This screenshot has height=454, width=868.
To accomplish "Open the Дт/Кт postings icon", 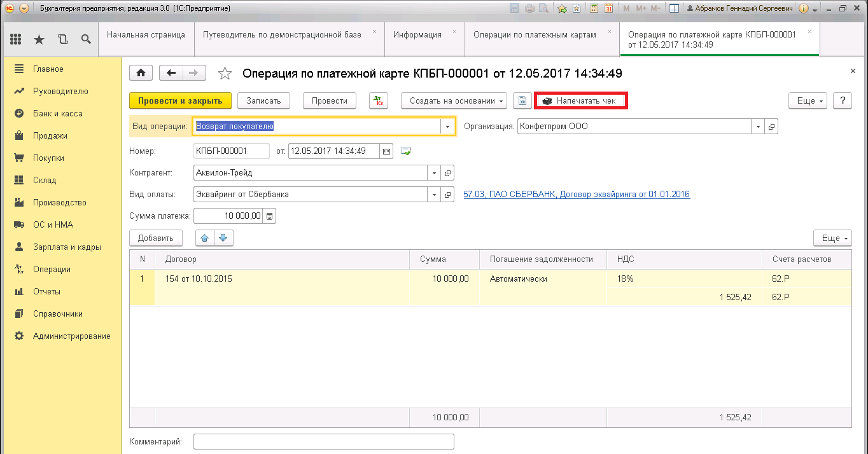I will click(378, 100).
